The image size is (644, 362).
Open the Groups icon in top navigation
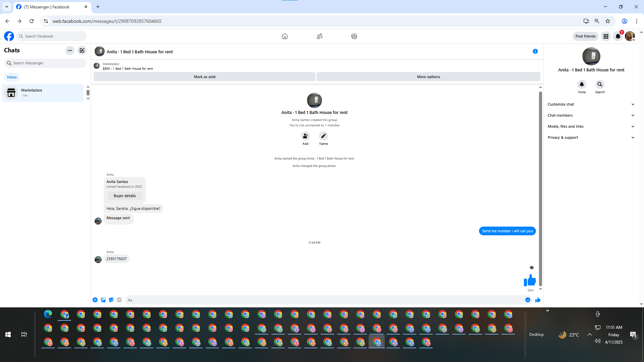[354, 36]
